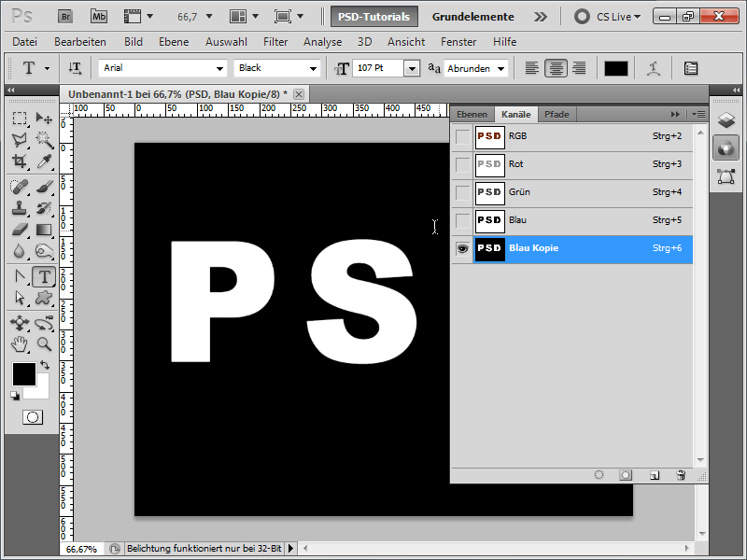Viewport: 747px width, 560px height.
Task: Open the View Extras dropdown
Action: [x=138, y=17]
